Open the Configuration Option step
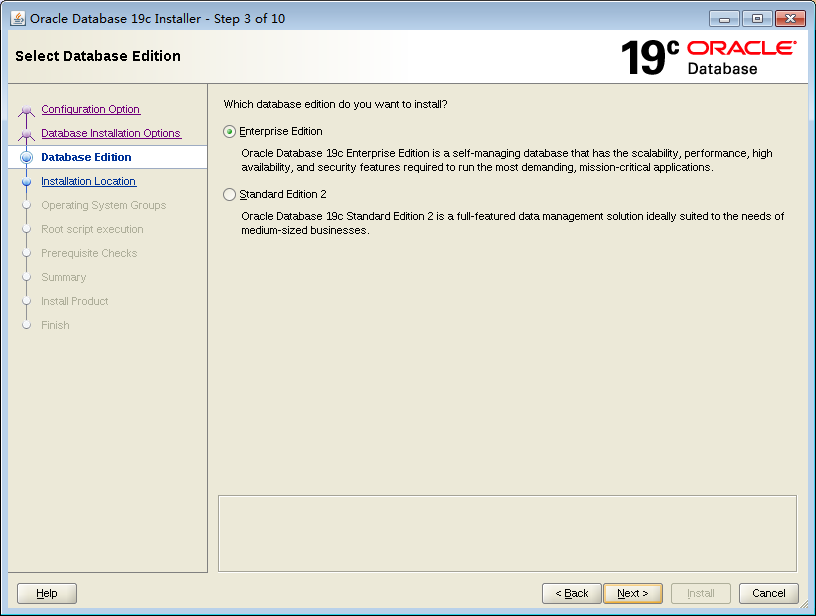 click(x=90, y=109)
